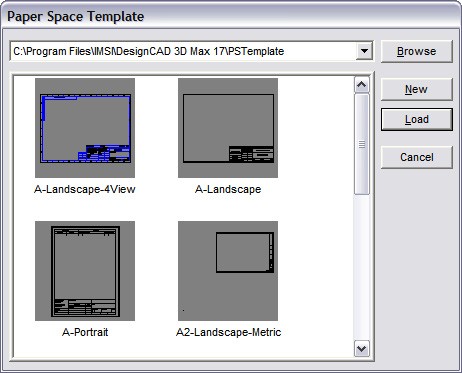The width and height of the screenshot is (462, 373).
Task: Click the scrollbar track below the thumb
Action: tap(362, 267)
